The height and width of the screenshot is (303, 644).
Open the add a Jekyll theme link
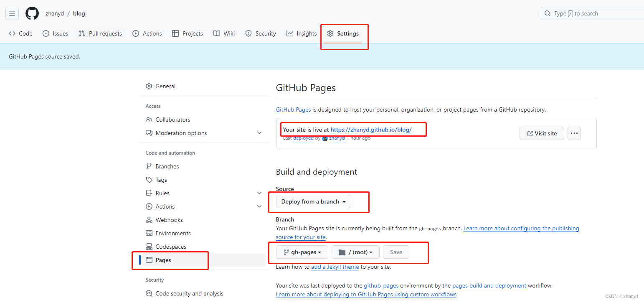click(335, 267)
